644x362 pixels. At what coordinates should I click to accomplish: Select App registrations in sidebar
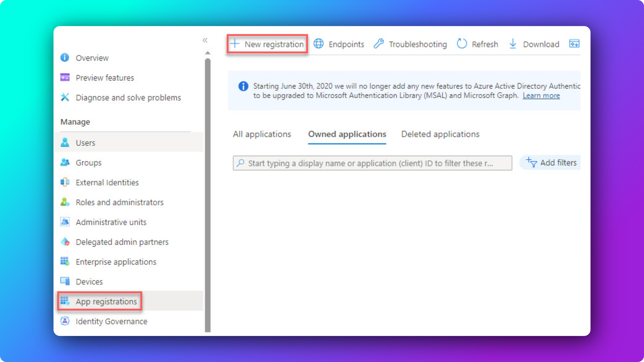click(x=129, y=301)
